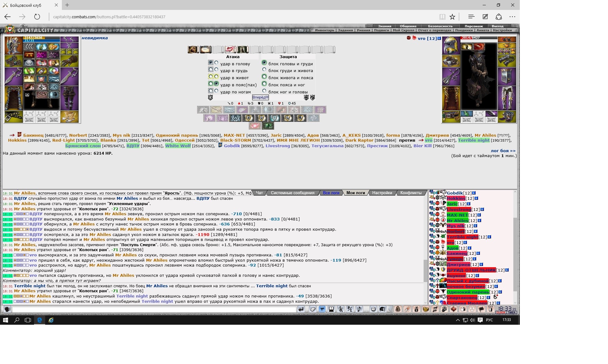Click the TIMER button
This screenshot has width=608, height=364.
click(x=511, y=312)
